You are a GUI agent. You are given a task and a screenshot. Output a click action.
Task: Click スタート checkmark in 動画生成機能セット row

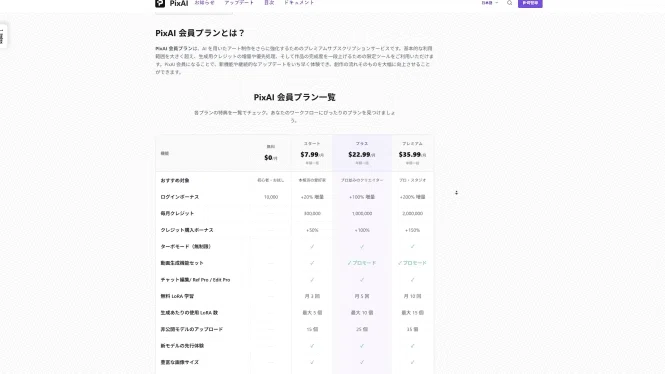(312, 263)
